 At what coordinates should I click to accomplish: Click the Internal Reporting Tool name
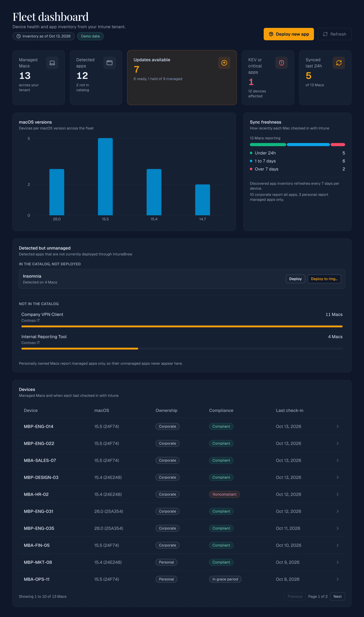click(x=44, y=337)
